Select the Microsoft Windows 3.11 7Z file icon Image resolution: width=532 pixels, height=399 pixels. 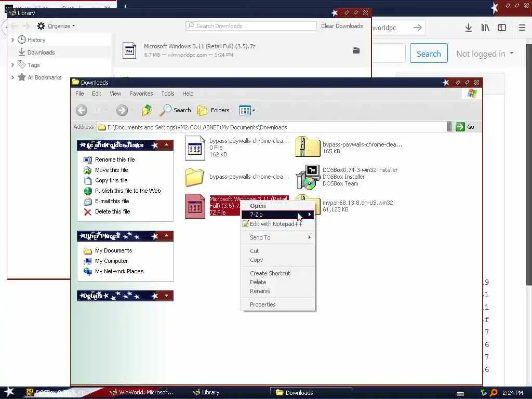[x=195, y=206]
